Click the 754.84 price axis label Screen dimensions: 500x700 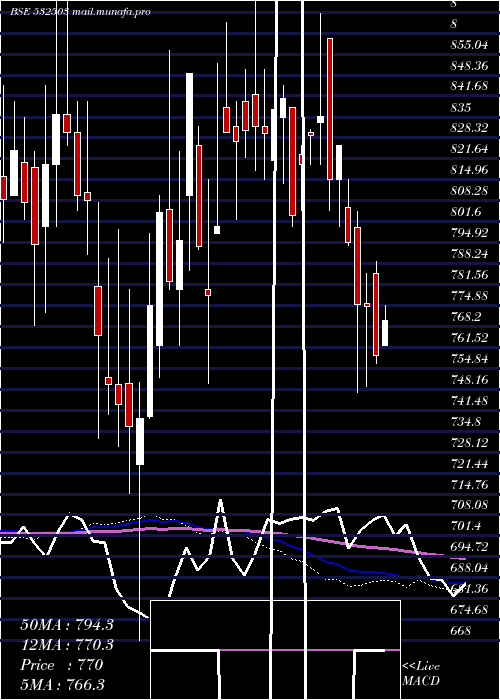tap(471, 359)
